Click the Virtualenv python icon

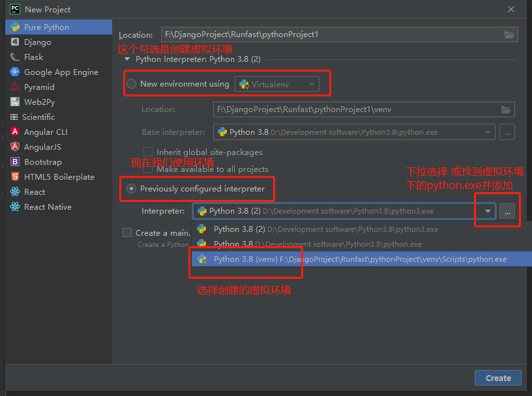pyautogui.click(x=244, y=84)
